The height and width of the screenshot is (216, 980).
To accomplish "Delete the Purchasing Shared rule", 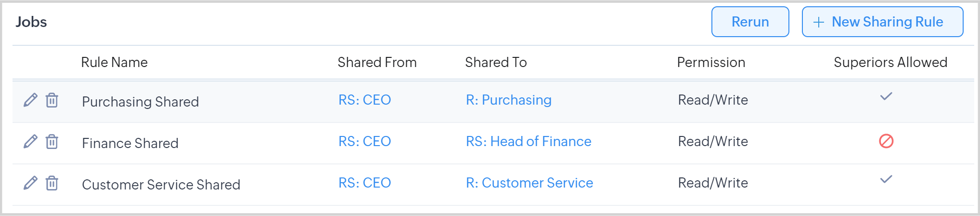I will click(52, 100).
